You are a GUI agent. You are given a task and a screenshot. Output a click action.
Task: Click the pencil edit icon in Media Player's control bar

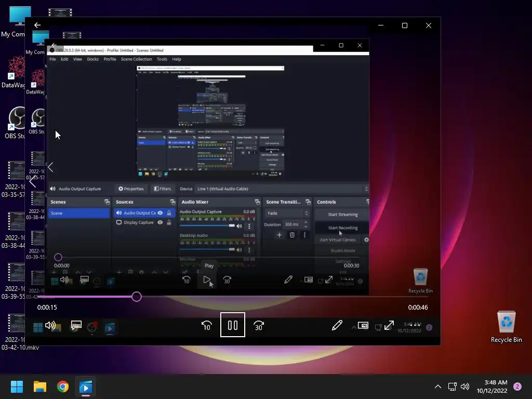(337, 325)
